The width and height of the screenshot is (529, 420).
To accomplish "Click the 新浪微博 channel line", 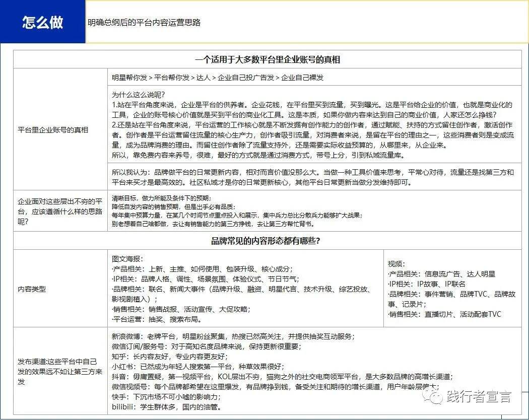I will (x=233, y=336).
